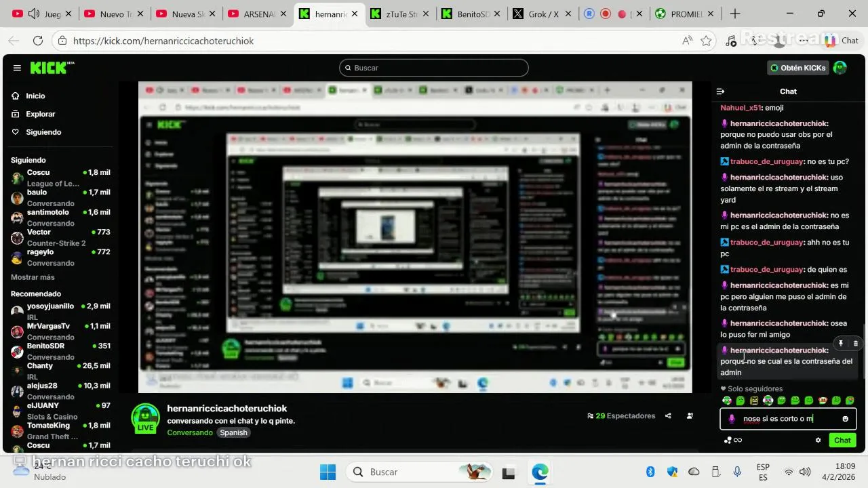Open yosoyjuanillo recommended channel

click(x=60, y=311)
